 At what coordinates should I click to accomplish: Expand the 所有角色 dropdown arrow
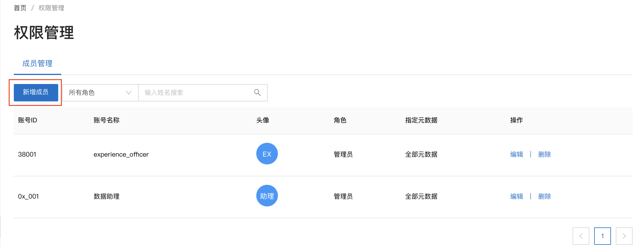pyautogui.click(x=129, y=92)
